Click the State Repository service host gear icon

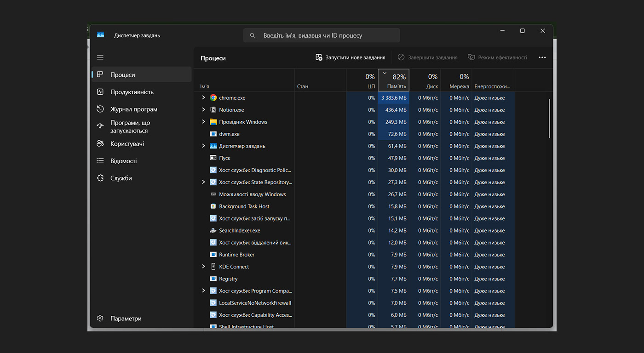point(213,182)
